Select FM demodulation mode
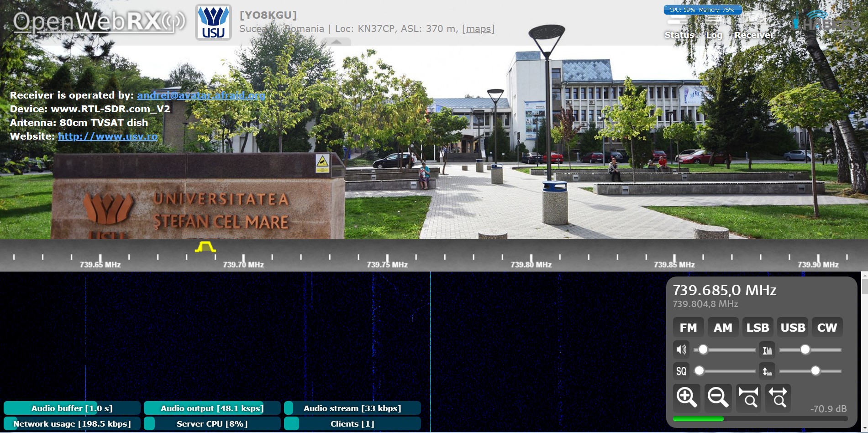The width and height of the screenshot is (868, 433). tap(688, 328)
